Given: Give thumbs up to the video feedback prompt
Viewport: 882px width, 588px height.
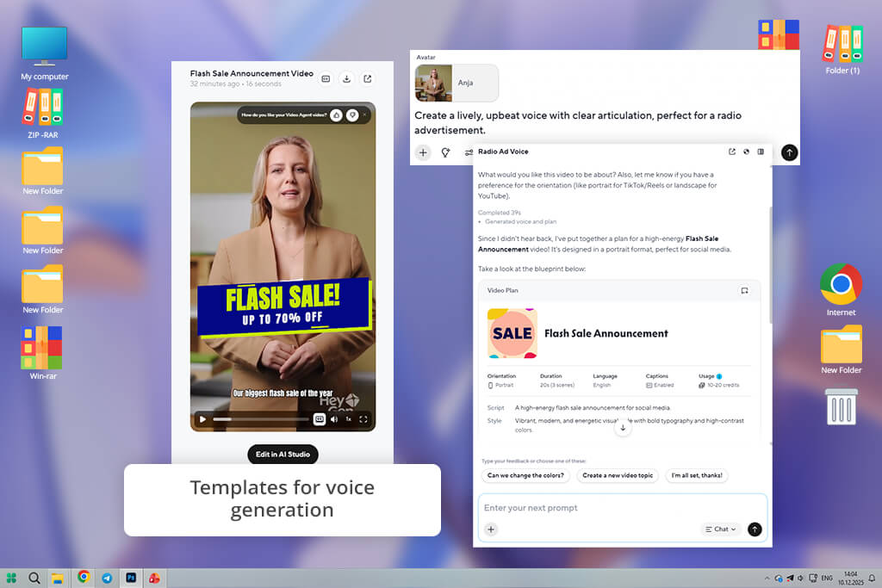Looking at the screenshot, I should (336, 115).
